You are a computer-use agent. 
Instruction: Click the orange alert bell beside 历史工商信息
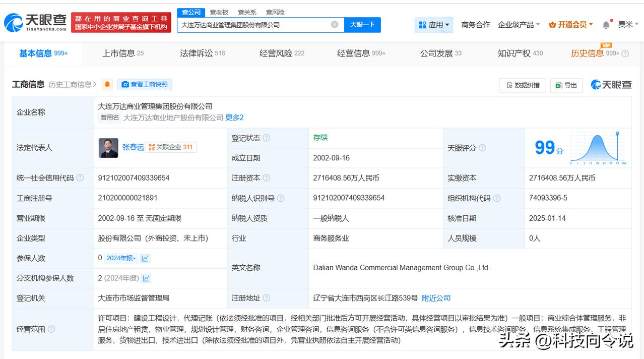[107, 84]
